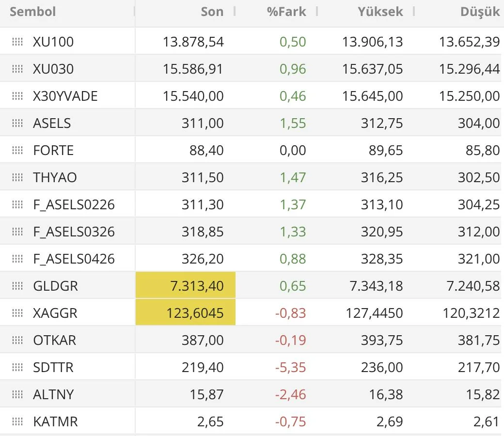Select the row handle icon for ASELS

point(17,124)
